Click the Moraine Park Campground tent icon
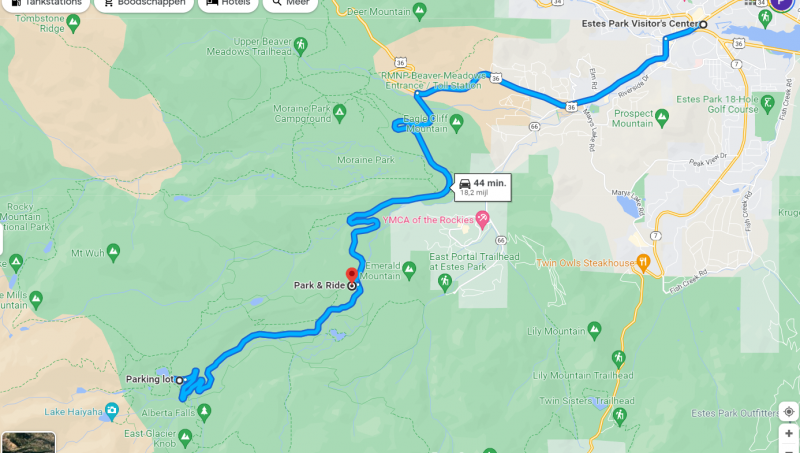800x453 pixels. [339, 112]
